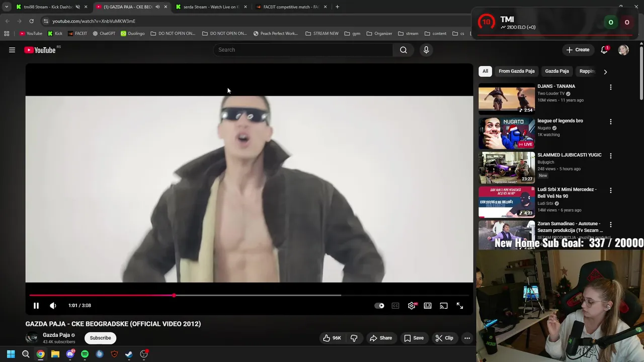Dislike the video

354,338
